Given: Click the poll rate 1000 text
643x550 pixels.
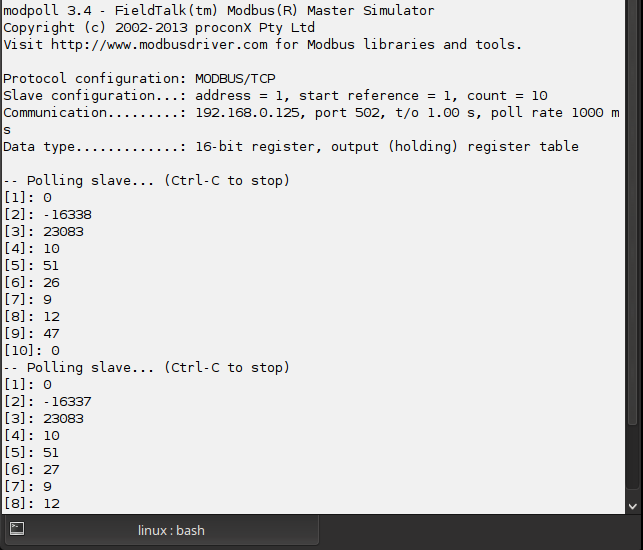Looking at the screenshot, I should pos(547,112).
